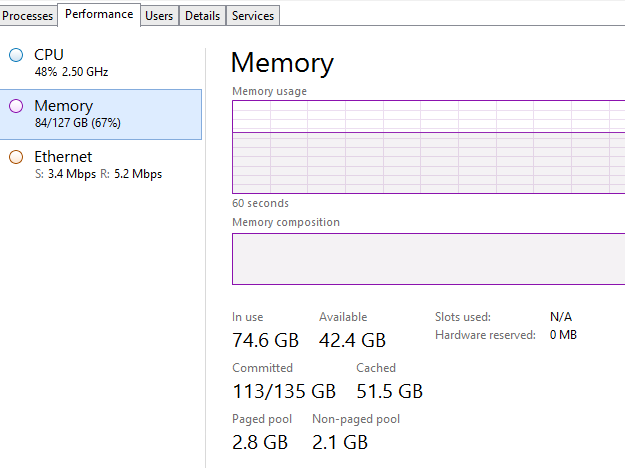Select the Memory resource entry
625x468 pixels.
coord(100,113)
